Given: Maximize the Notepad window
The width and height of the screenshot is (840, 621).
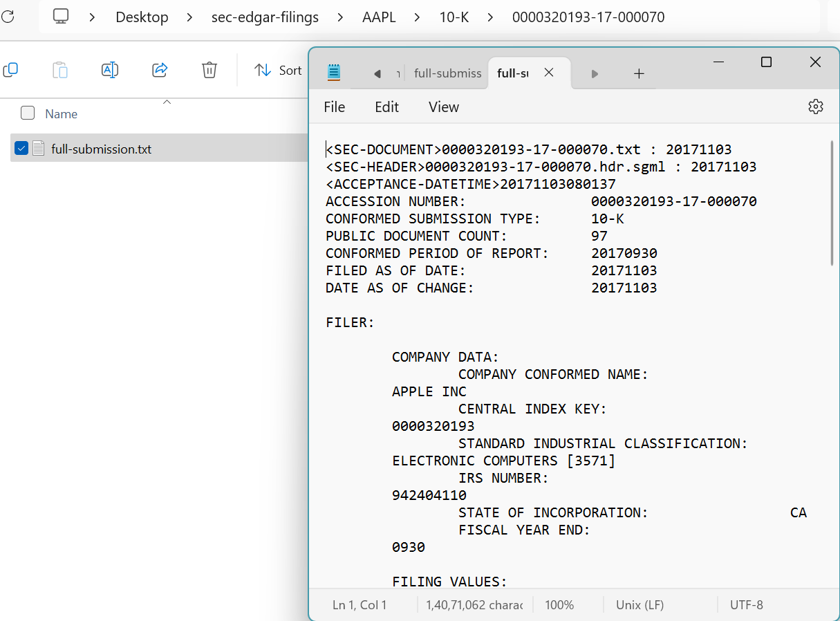Looking at the screenshot, I should coord(766,62).
